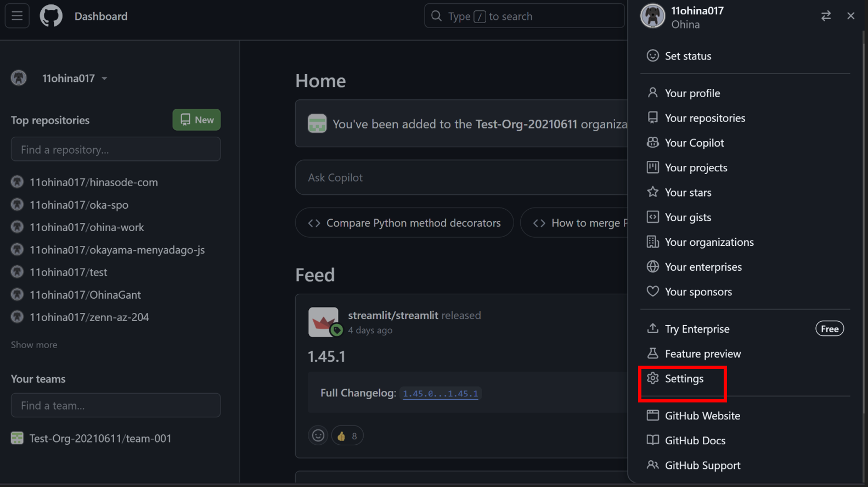This screenshot has width=868, height=487.
Task: Click the Ask Copilot input box
Action: 462,177
